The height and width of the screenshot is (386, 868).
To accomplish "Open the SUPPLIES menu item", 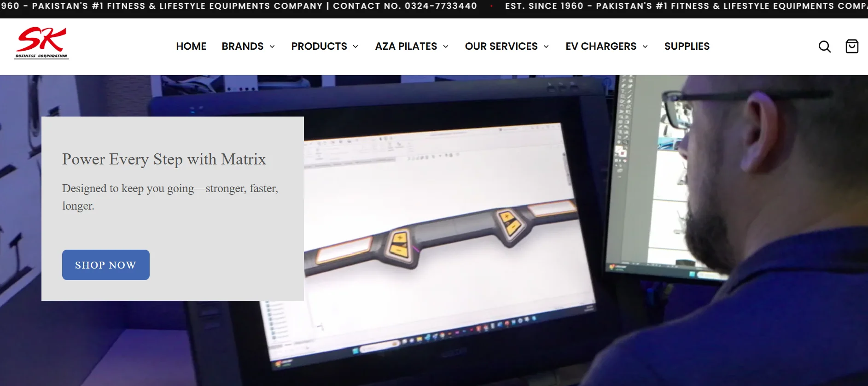I will 687,46.
